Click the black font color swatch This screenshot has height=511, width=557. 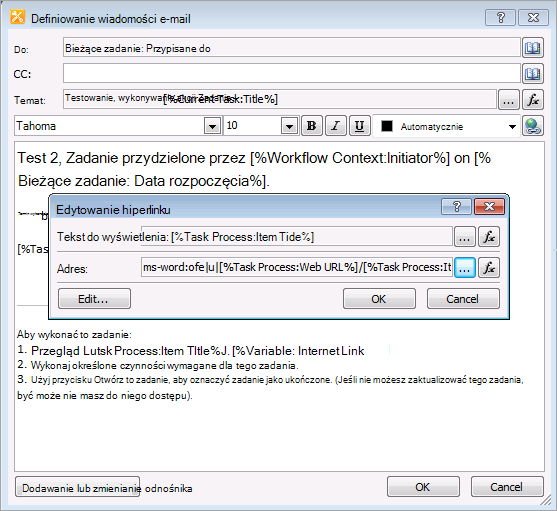[386, 126]
